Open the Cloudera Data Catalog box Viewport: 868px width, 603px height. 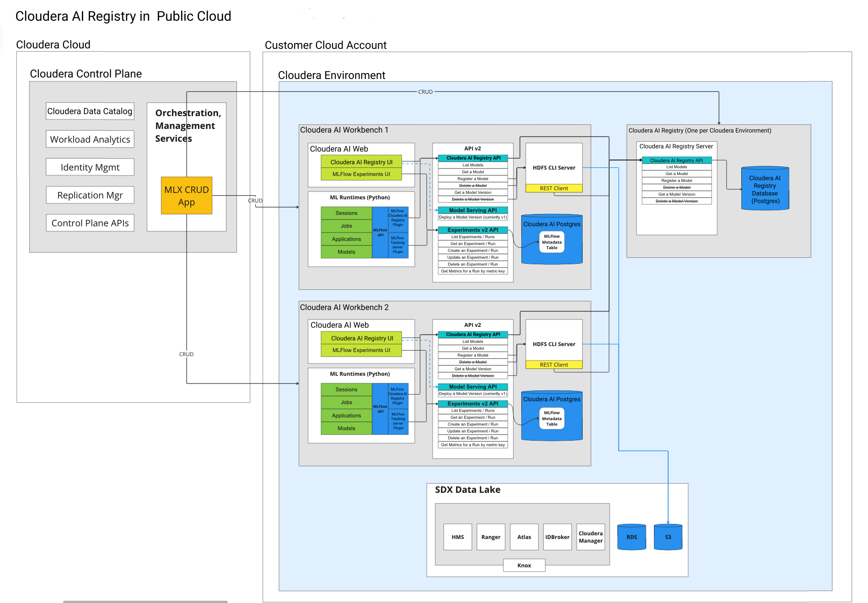(x=90, y=111)
